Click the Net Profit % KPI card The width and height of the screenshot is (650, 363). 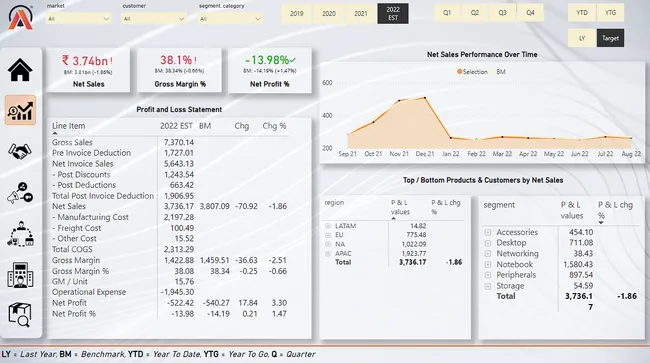click(269, 70)
